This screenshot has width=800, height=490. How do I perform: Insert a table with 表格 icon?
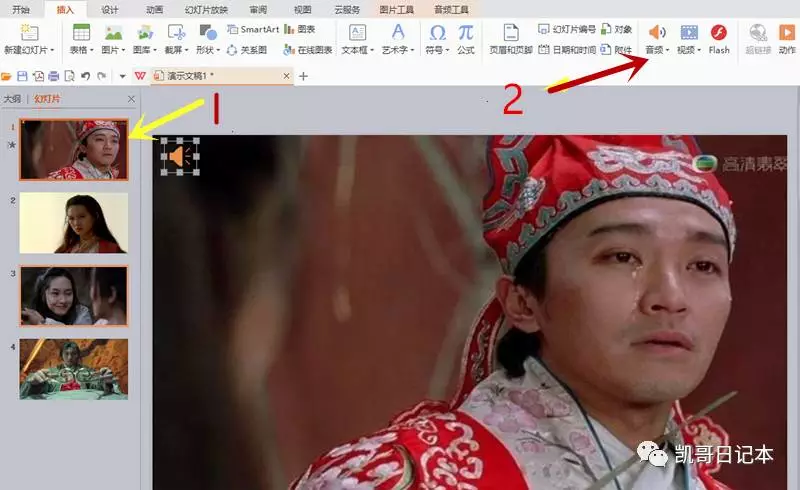(x=81, y=33)
